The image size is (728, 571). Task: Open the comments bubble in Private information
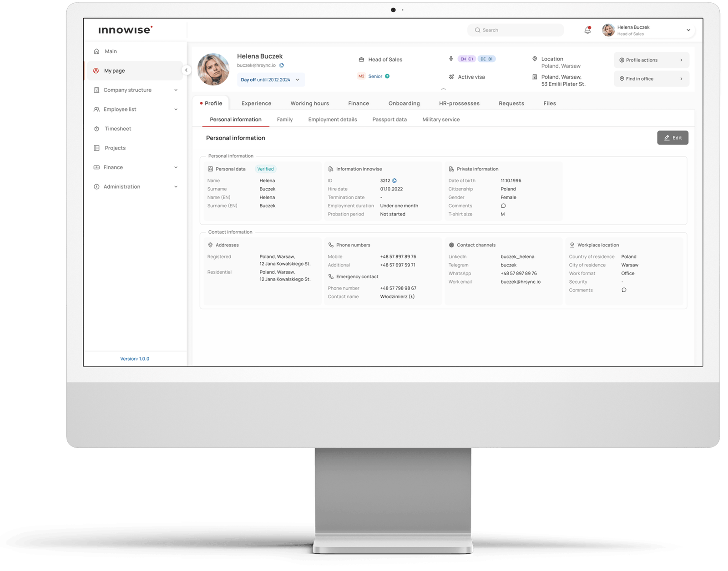click(503, 205)
